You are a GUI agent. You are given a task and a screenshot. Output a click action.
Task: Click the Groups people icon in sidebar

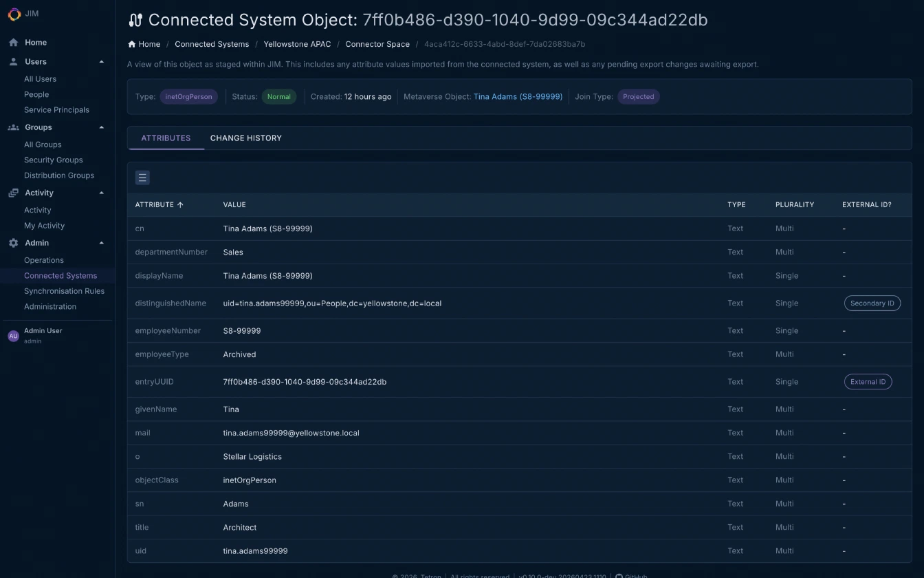[12, 127]
